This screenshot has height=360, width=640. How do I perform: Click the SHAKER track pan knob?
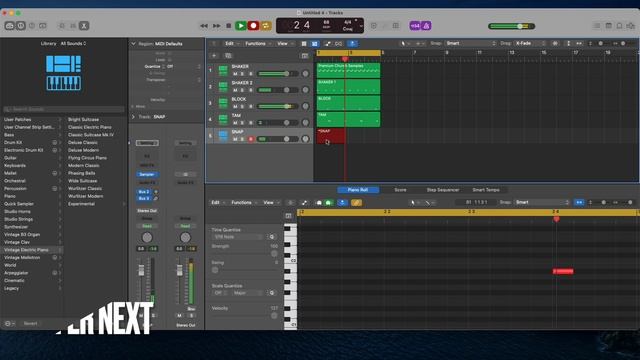(305, 74)
